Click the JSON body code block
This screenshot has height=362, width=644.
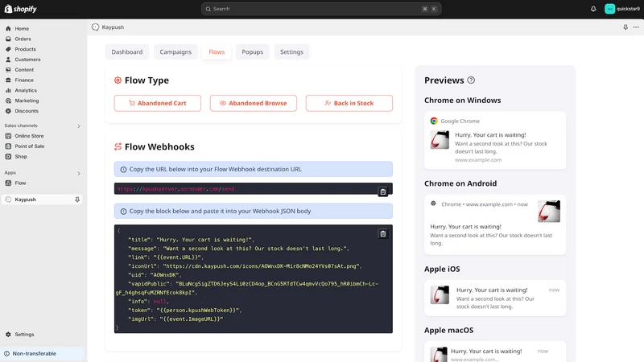click(254, 278)
